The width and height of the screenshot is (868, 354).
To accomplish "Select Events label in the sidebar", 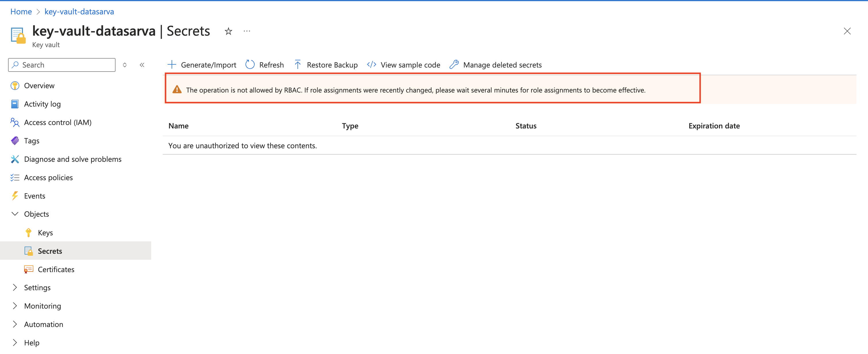I will tap(34, 196).
